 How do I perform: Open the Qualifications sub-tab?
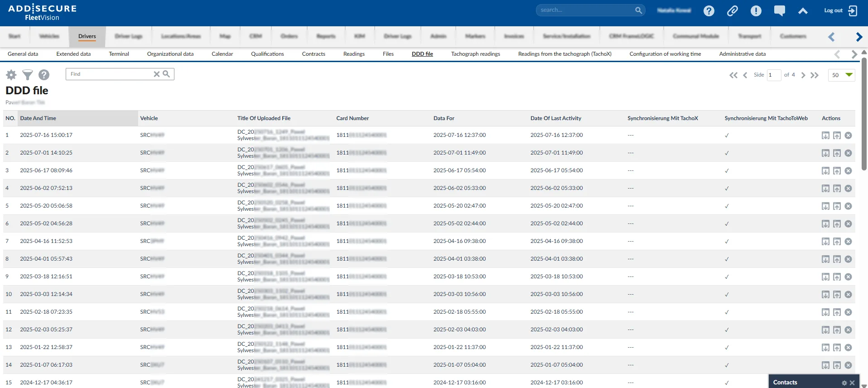click(x=267, y=54)
